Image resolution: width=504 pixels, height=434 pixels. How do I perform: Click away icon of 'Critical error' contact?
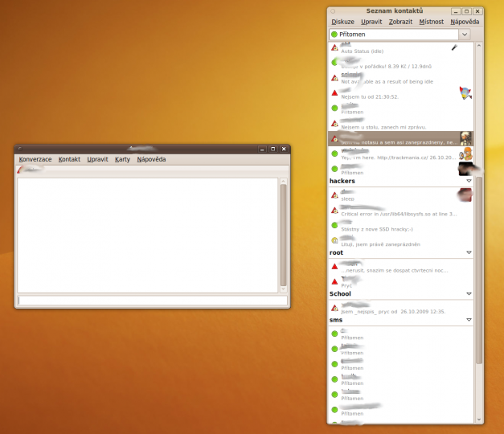334,211
